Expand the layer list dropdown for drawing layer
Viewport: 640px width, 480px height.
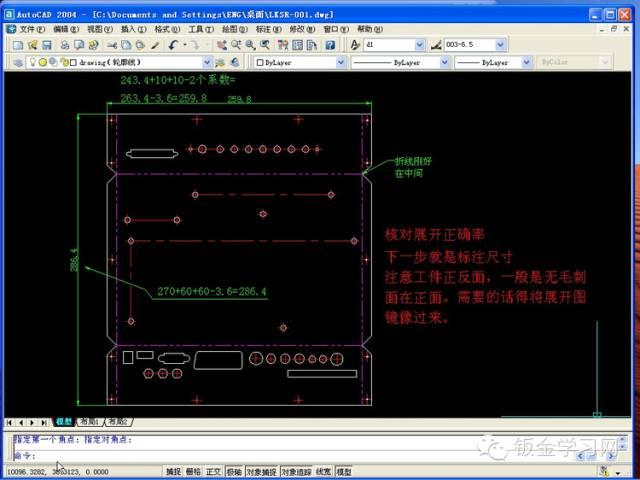[x=207, y=63]
